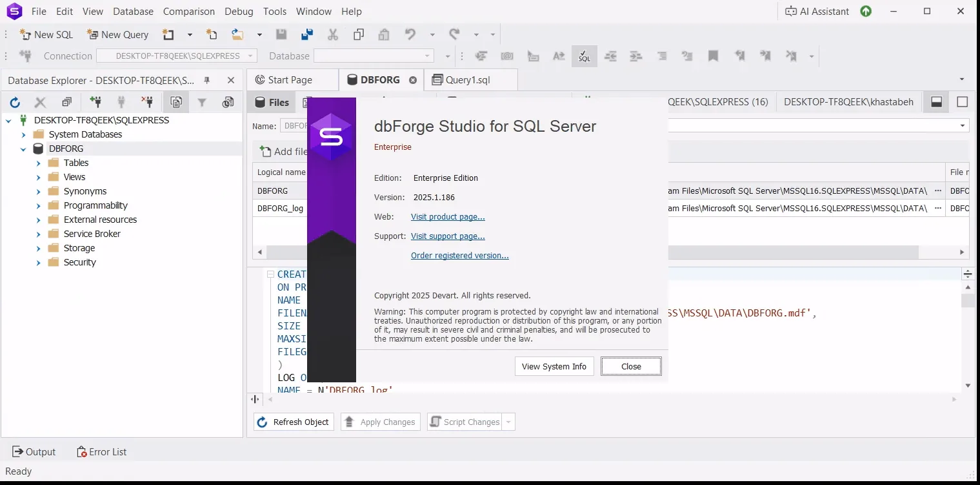
Task: Click the New File icon in the toolbar
Action: click(212, 35)
